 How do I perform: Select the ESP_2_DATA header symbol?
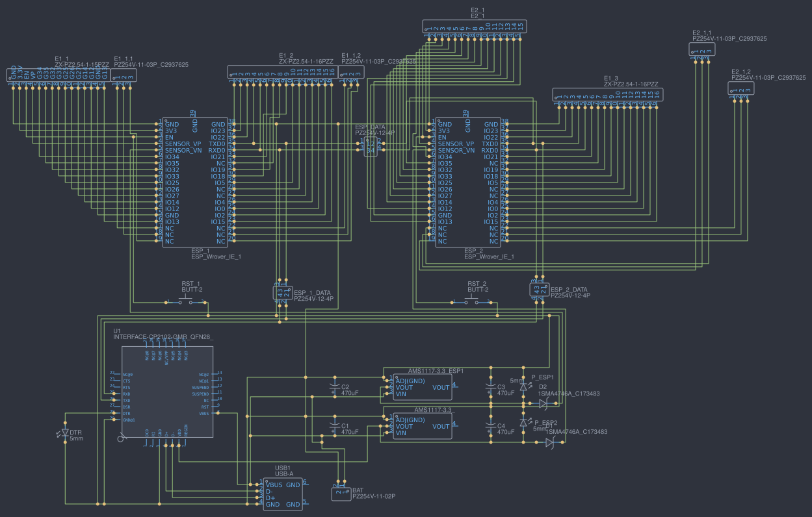(540, 290)
